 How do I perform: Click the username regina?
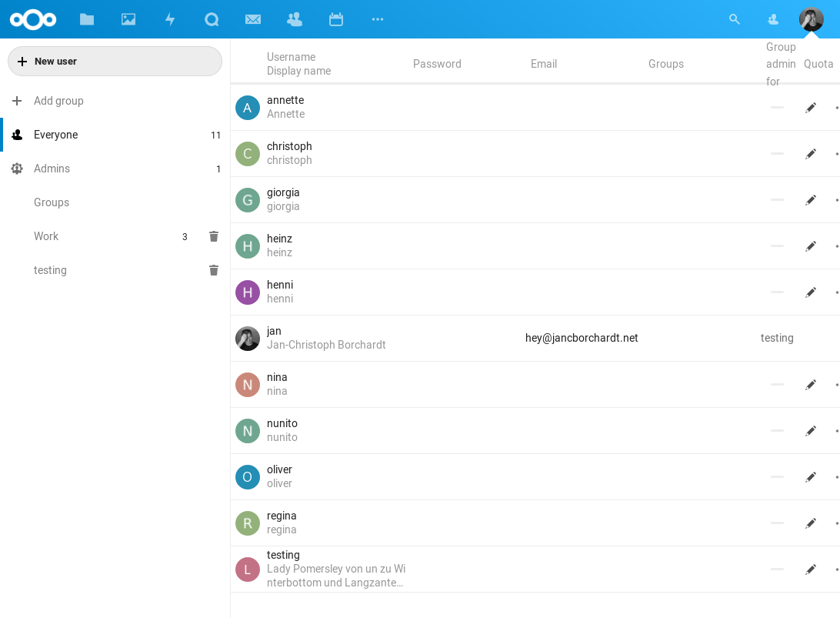(282, 516)
